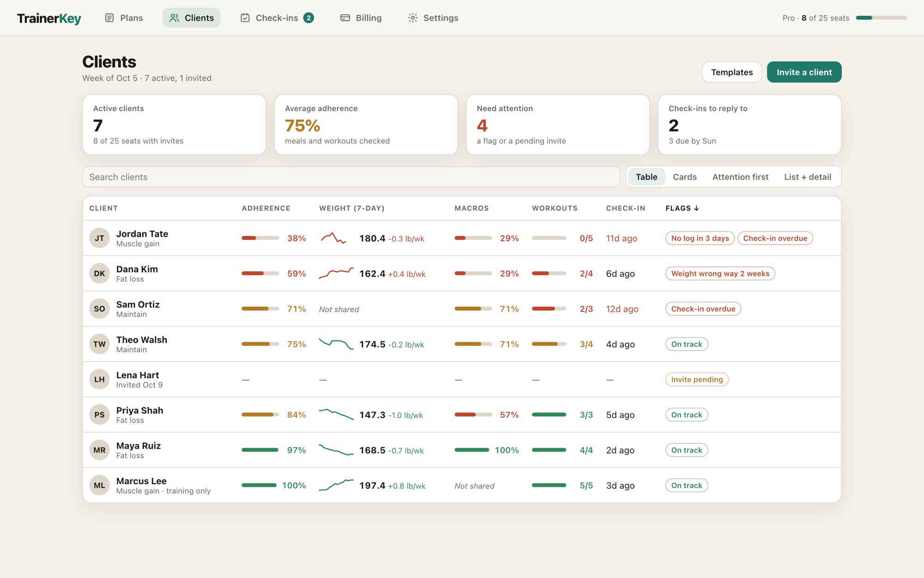Click the Check-ins notification badge showing 2
The height and width of the screenshot is (578, 924).
(309, 18)
